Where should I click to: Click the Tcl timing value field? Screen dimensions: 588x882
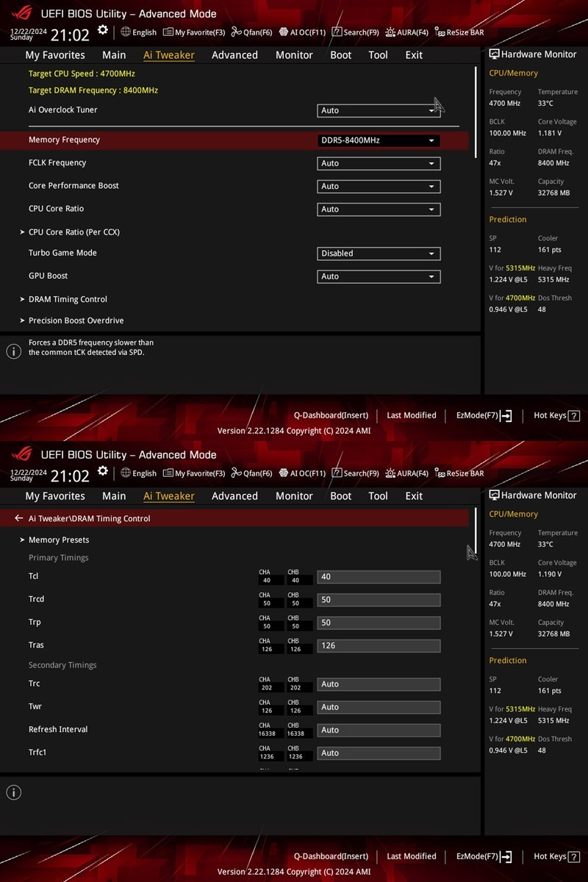click(378, 576)
